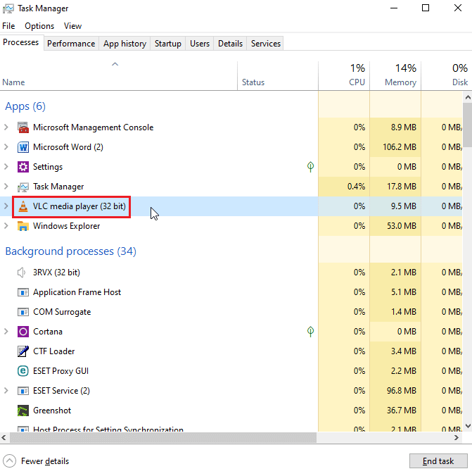Expand Microsoft Word (2) process group
This screenshot has height=476, width=472.
(6, 147)
